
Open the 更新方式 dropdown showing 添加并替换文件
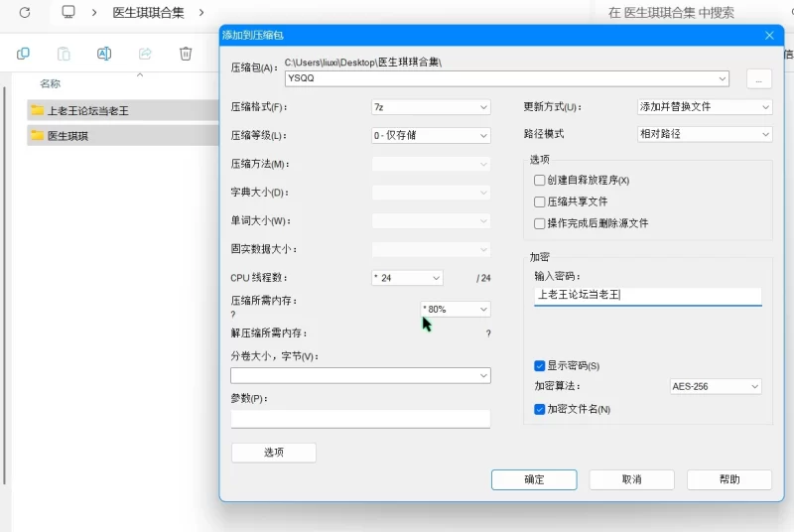705,107
